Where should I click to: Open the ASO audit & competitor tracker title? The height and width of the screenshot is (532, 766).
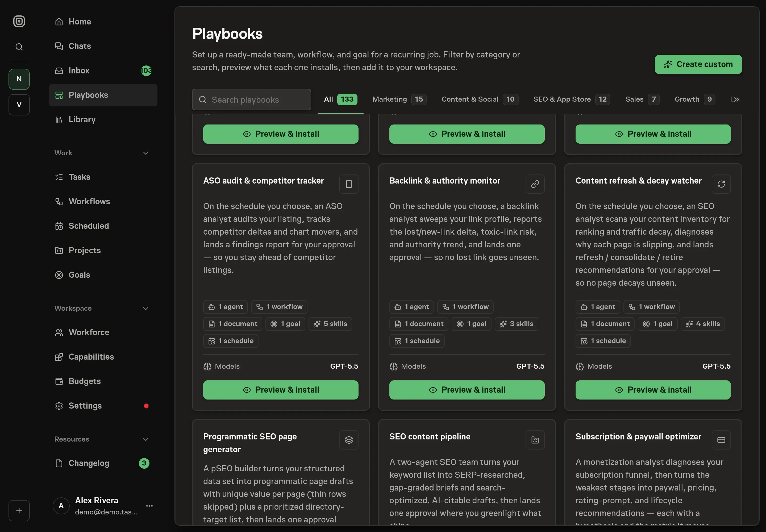(x=263, y=181)
